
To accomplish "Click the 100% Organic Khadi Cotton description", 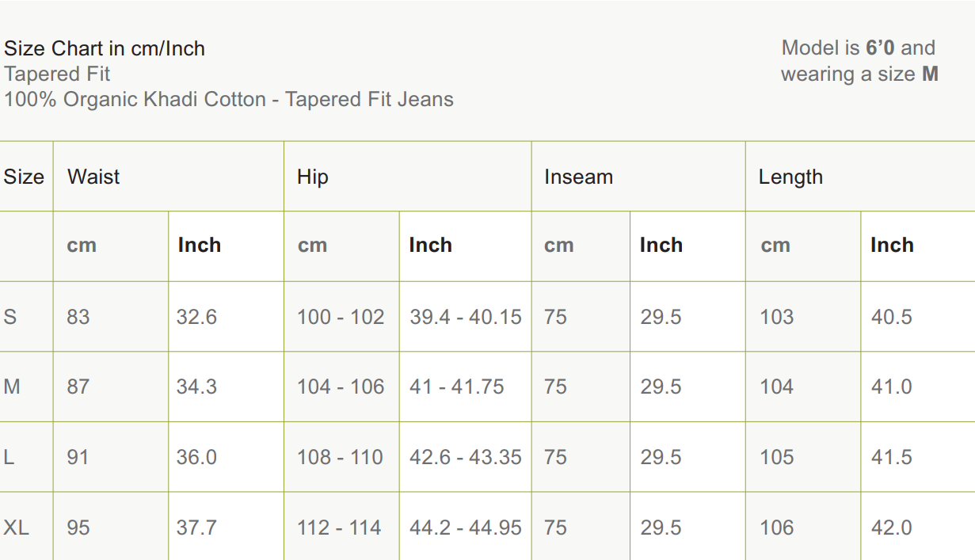I will 229,100.
